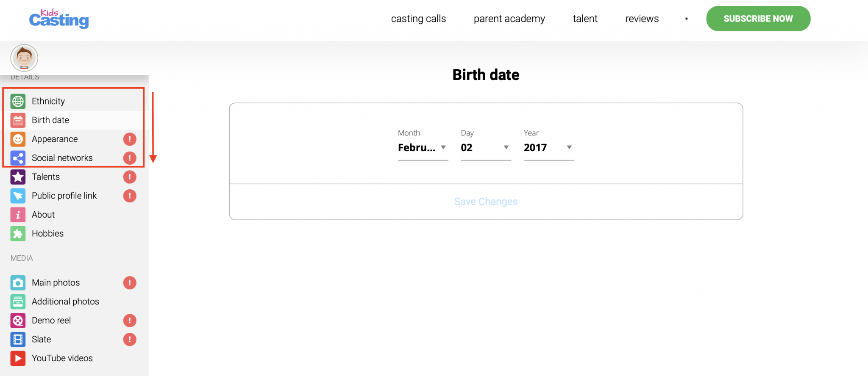Click the Ethnicity globe icon
This screenshot has width=868, height=376.
18,101
